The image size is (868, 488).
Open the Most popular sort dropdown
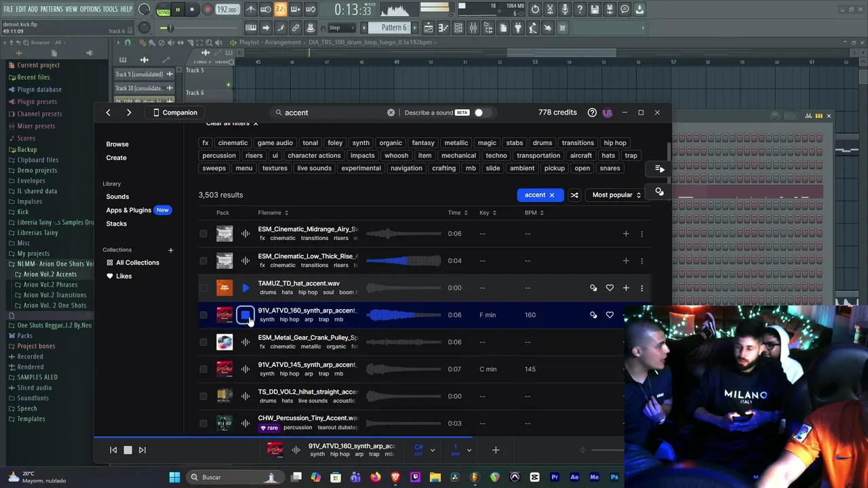click(616, 195)
